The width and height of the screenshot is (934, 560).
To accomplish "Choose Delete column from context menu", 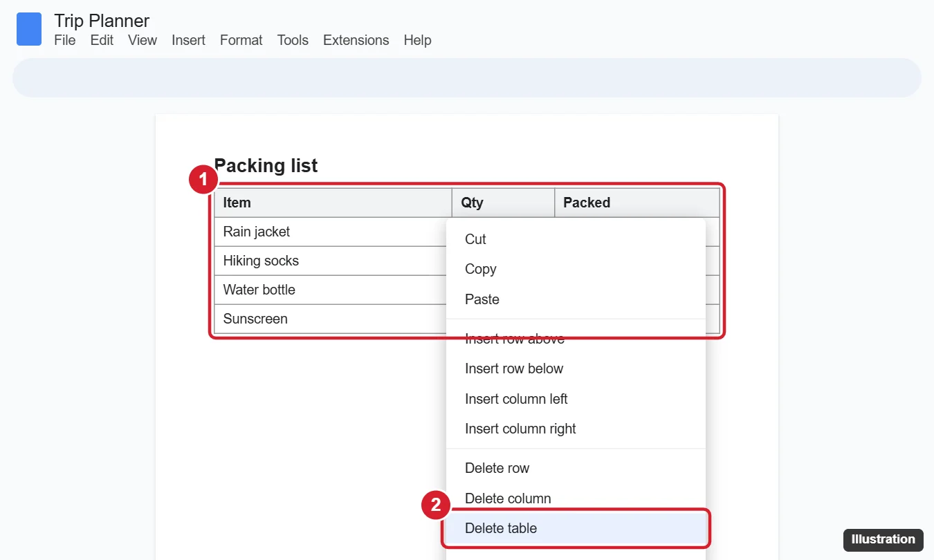I will [x=576, y=498].
